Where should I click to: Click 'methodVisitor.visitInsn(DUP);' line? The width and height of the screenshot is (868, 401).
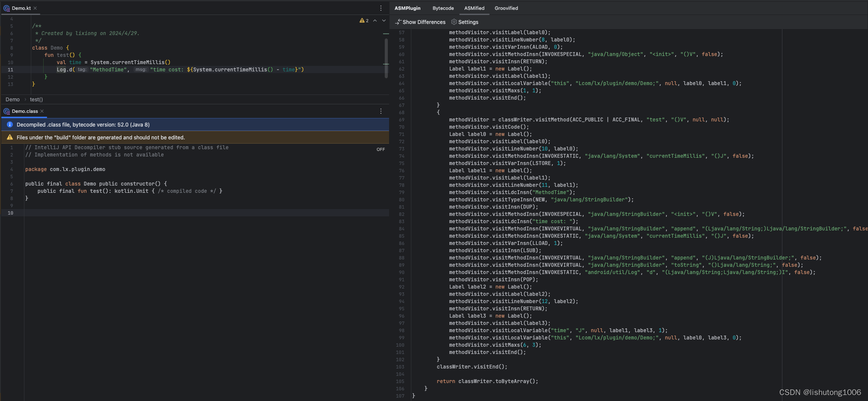[493, 207]
